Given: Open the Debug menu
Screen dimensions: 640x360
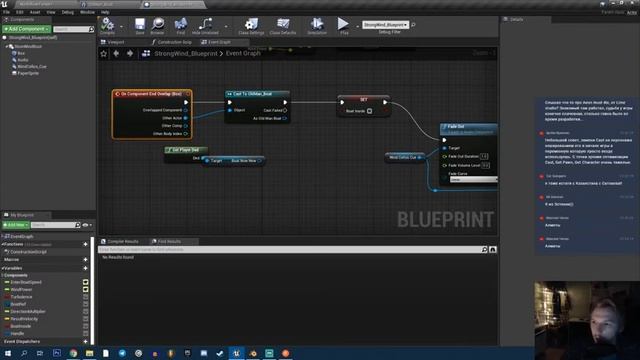Looking at the screenshot, I should click(x=68, y=12).
